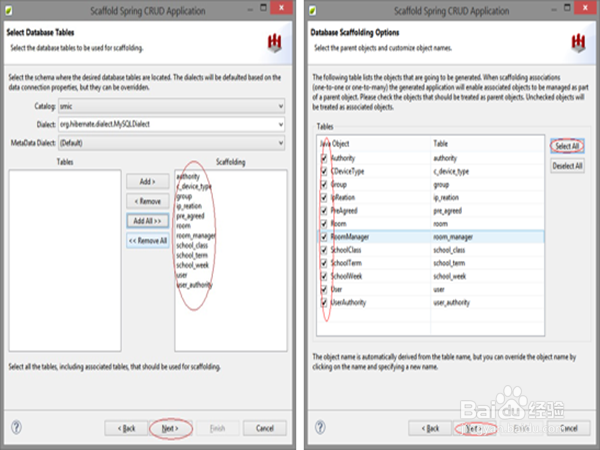
Task: Toggle the CDeviceType checkbox
Action: [324, 171]
